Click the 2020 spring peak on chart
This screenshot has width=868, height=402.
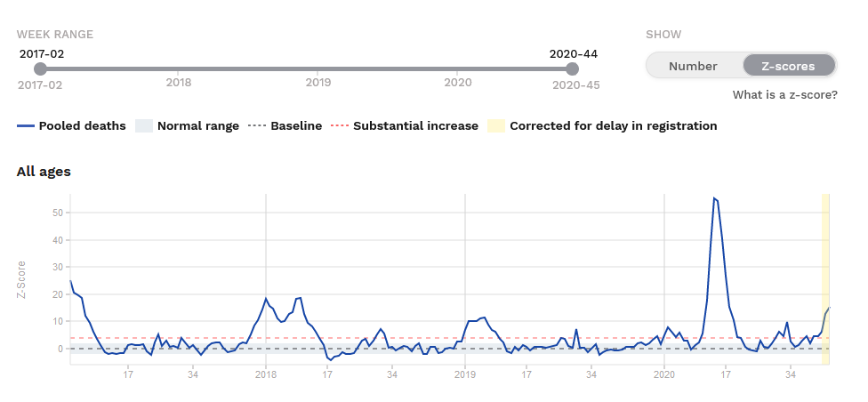pos(715,198)
